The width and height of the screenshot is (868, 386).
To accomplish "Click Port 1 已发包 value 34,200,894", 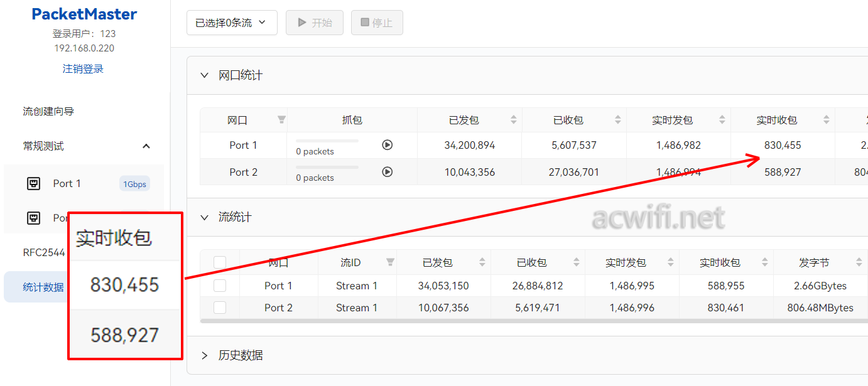I will tap(470, 145).
